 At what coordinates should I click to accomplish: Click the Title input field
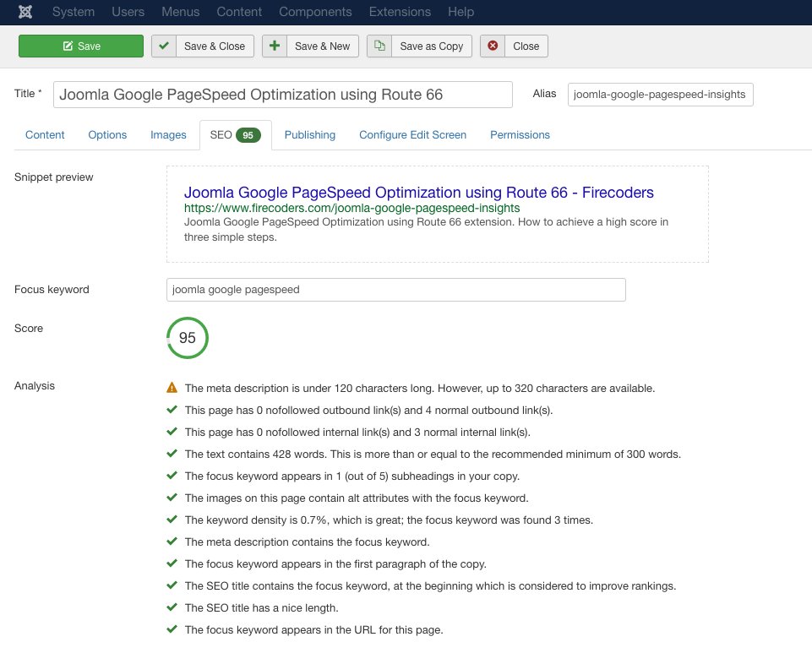283,95
